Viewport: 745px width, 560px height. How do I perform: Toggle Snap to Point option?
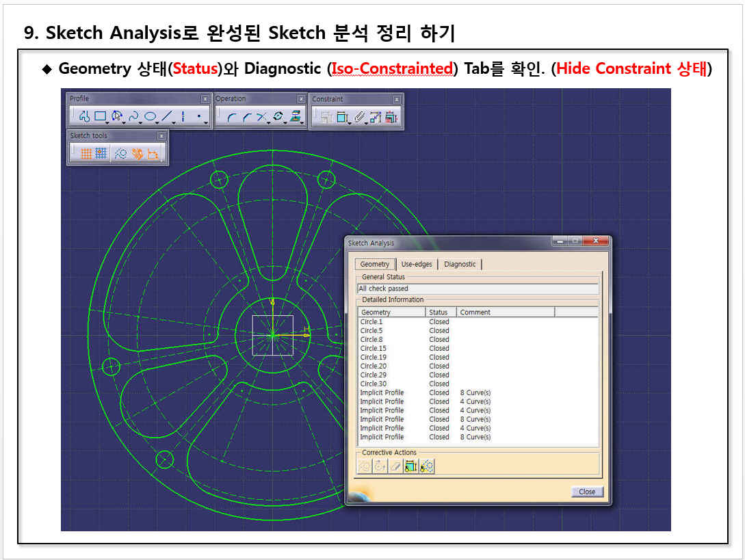[x=101, y=154]
